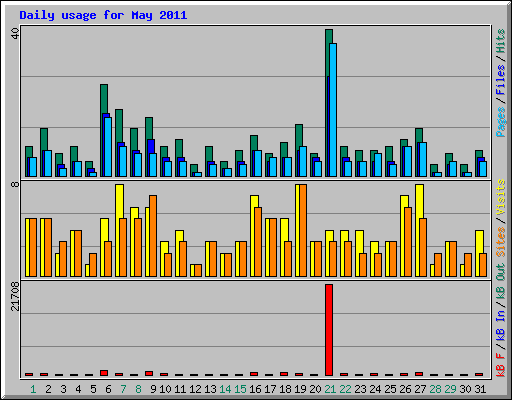
Task: Click day label 4 on the axis
Action: point(78,389)
